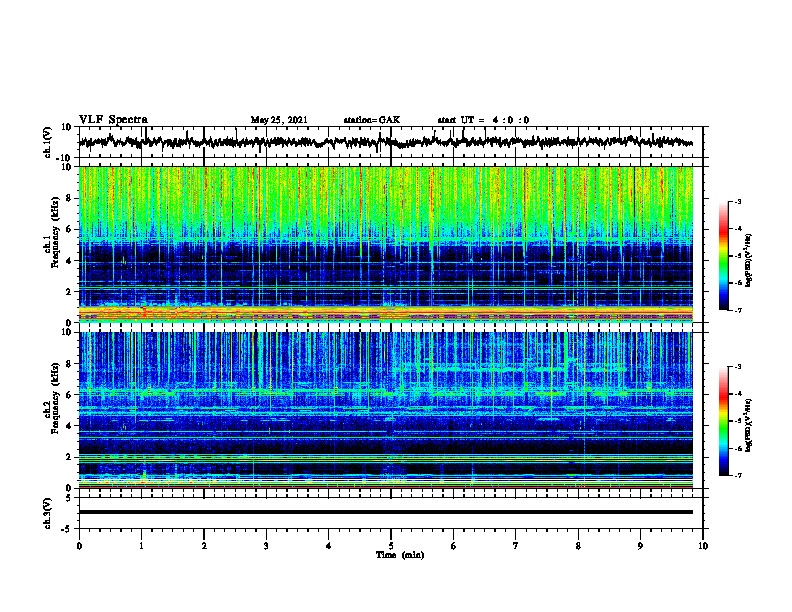792x612 pixels.
Task: Click the "8" kHz tick on ch.2 frequency axis
Action: pyautogui.click(x=69, y=364)
